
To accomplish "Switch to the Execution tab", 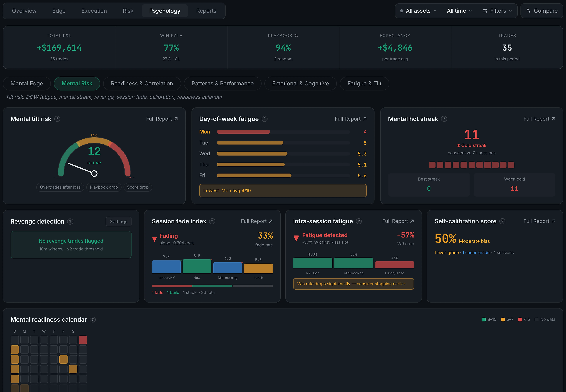I will click(x=94, y=11).
